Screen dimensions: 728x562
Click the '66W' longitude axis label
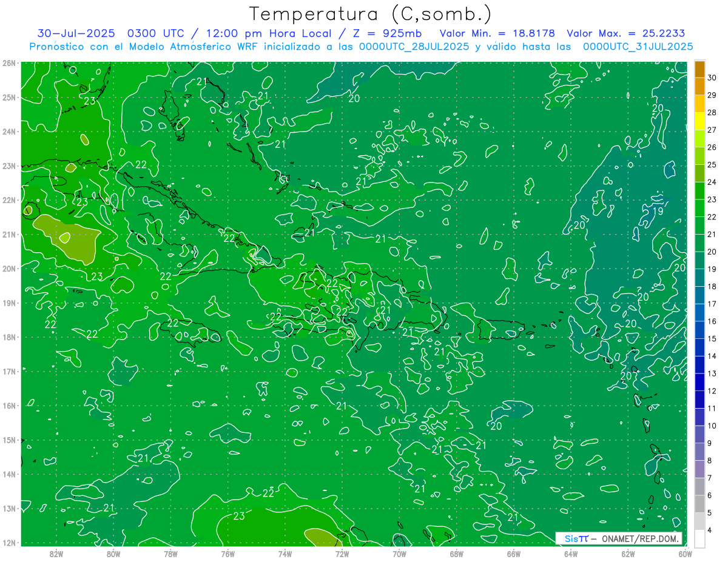[514, 554]
